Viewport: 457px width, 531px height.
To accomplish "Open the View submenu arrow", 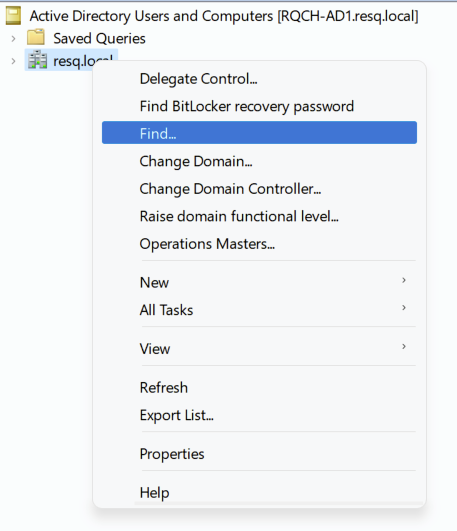I will 404,346.
